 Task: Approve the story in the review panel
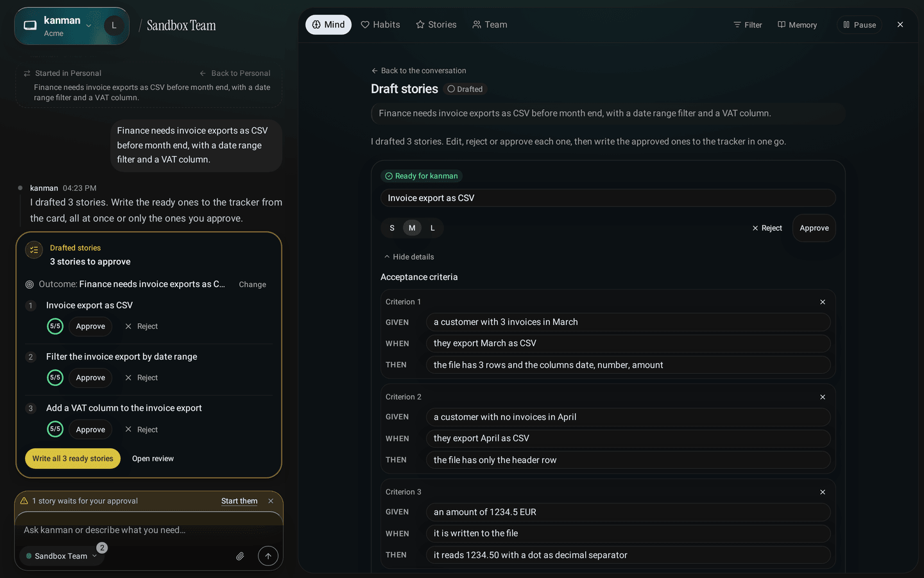click(x=814, y=228)
